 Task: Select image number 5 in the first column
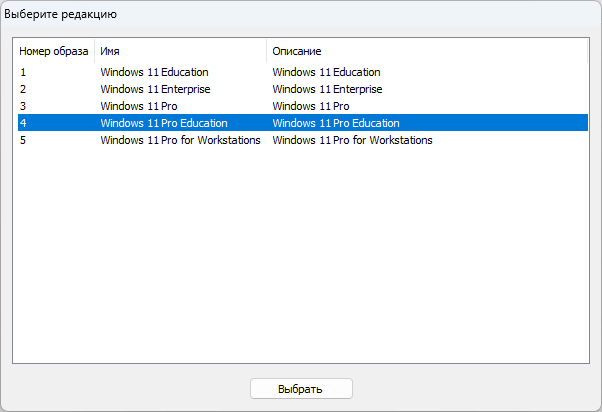(23, 140)
